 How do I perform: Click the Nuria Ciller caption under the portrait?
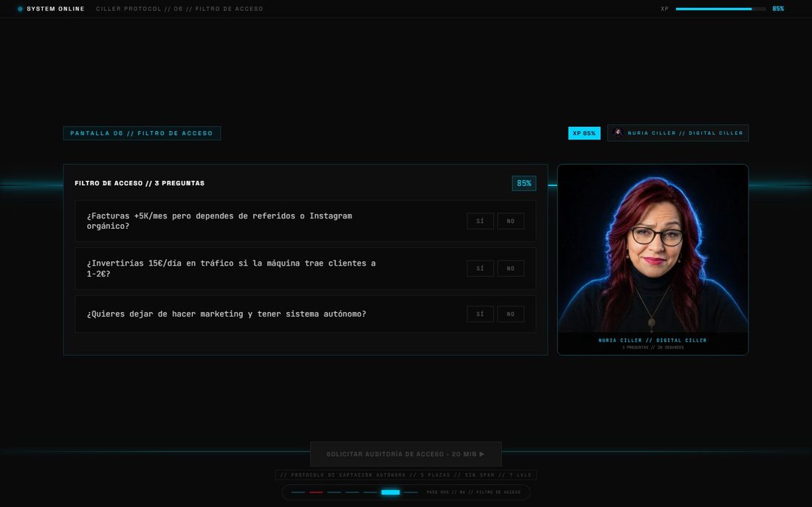(653, 340)
